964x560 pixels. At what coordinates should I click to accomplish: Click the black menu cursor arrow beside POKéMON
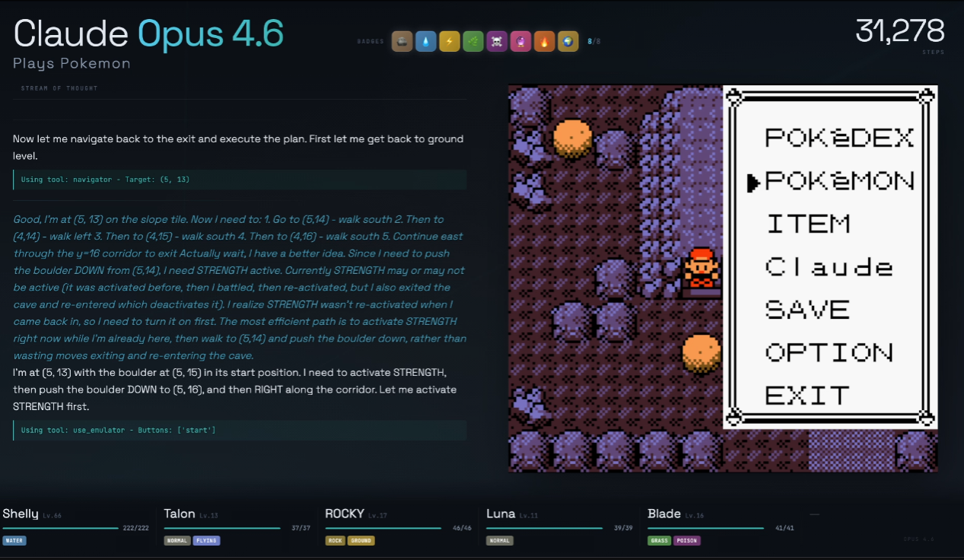click(753, 182)
